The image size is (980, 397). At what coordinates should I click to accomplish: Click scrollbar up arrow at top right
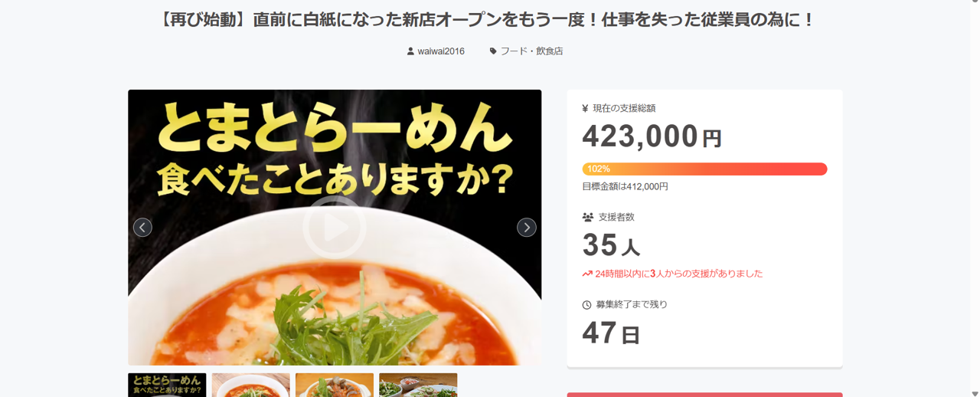pyautogui.click(x=974, y=5)
